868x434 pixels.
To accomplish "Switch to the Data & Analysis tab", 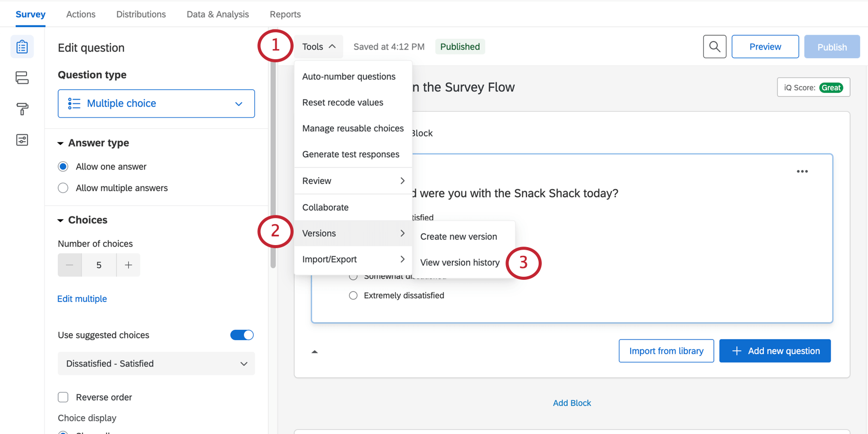I will [x=218, y=14].
